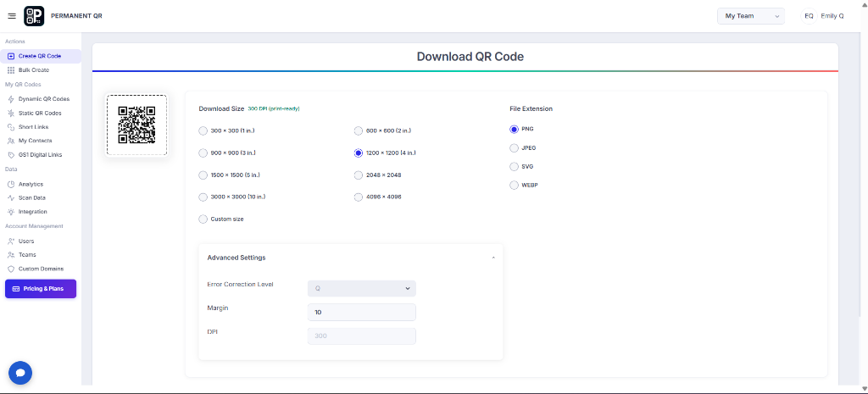Open My Contacts page
868x394 pixels.
pos(35,141)
